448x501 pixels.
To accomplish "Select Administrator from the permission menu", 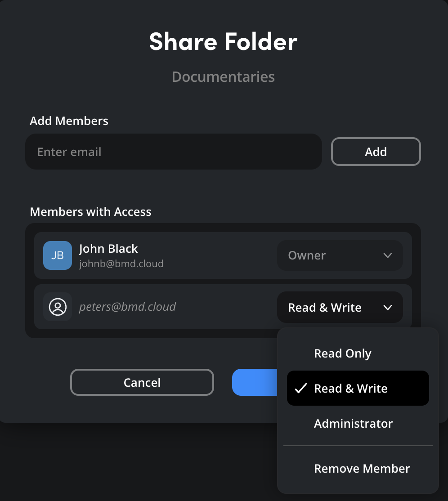I will pos(354,423).
